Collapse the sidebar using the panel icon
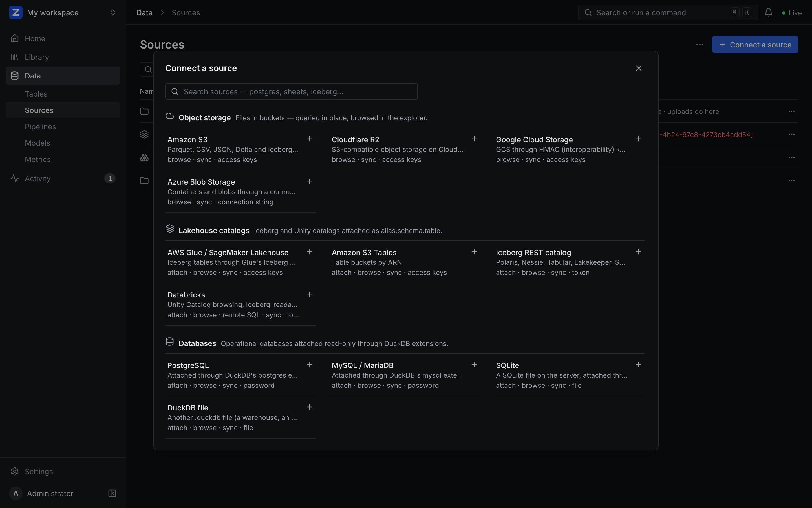The height and width of the screenshot is (508, 812). [112, 493]
